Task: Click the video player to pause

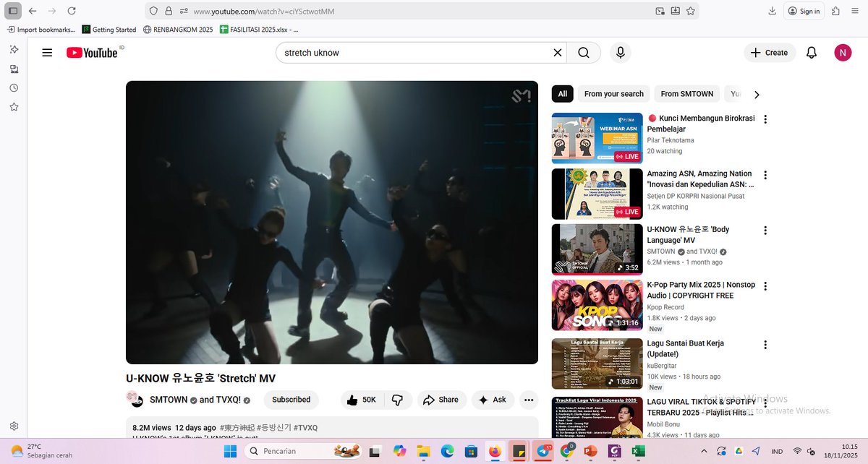Action: click(x=332, y=223)
